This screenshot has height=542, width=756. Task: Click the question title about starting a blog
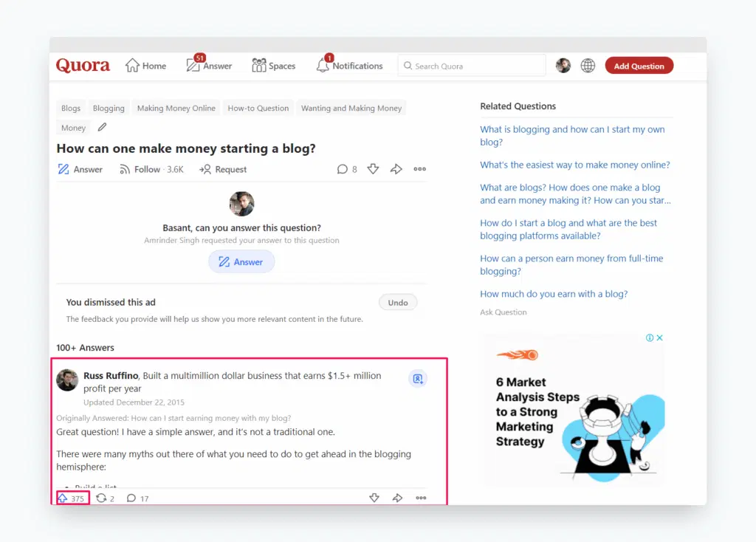click(x=186, y=148)
